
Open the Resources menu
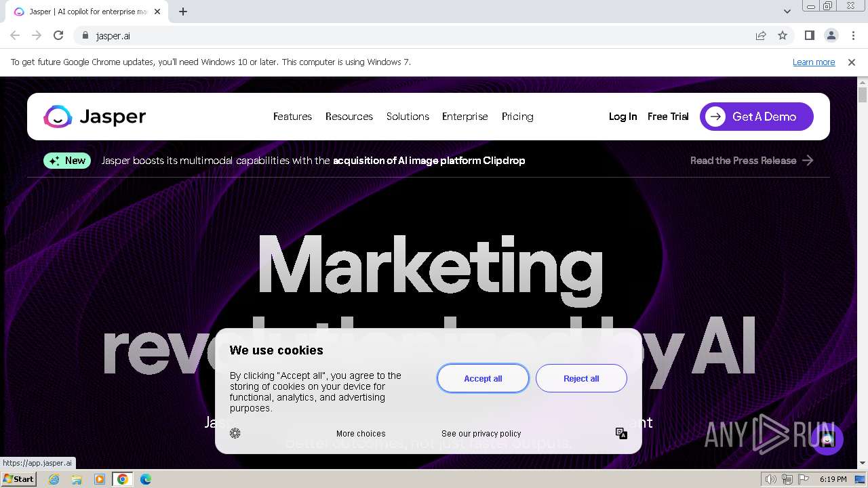point(349,117)
